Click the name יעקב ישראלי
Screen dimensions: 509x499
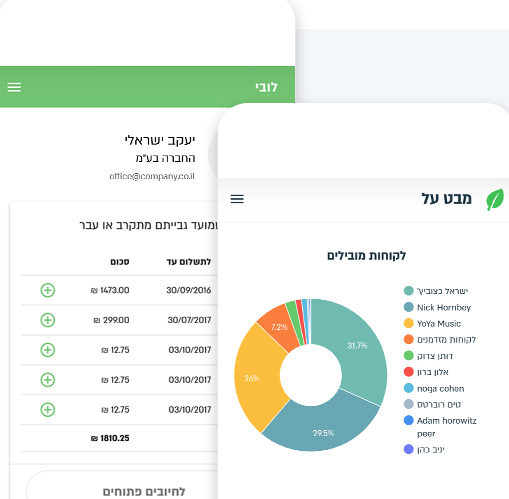pyautogui.click(x=160, y=140)
